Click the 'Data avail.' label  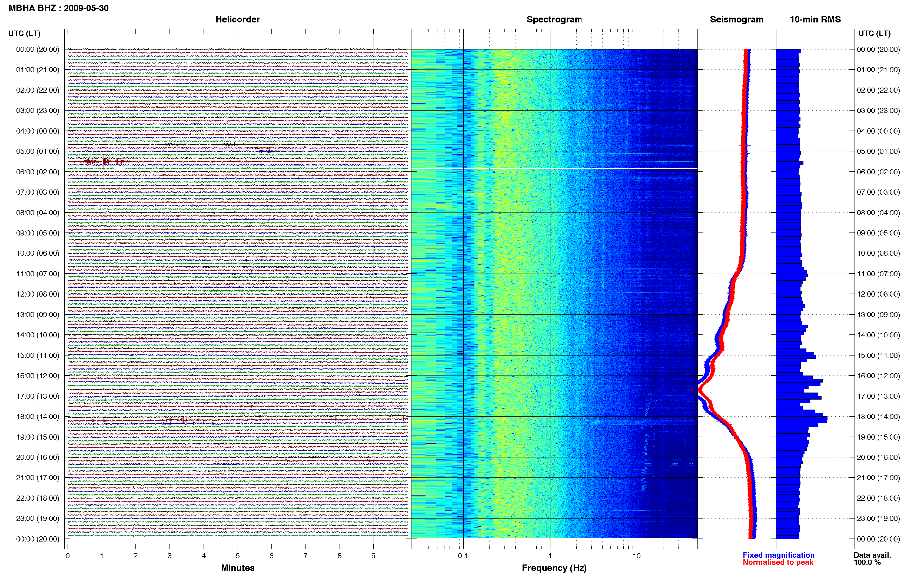[x=872, y=555]
